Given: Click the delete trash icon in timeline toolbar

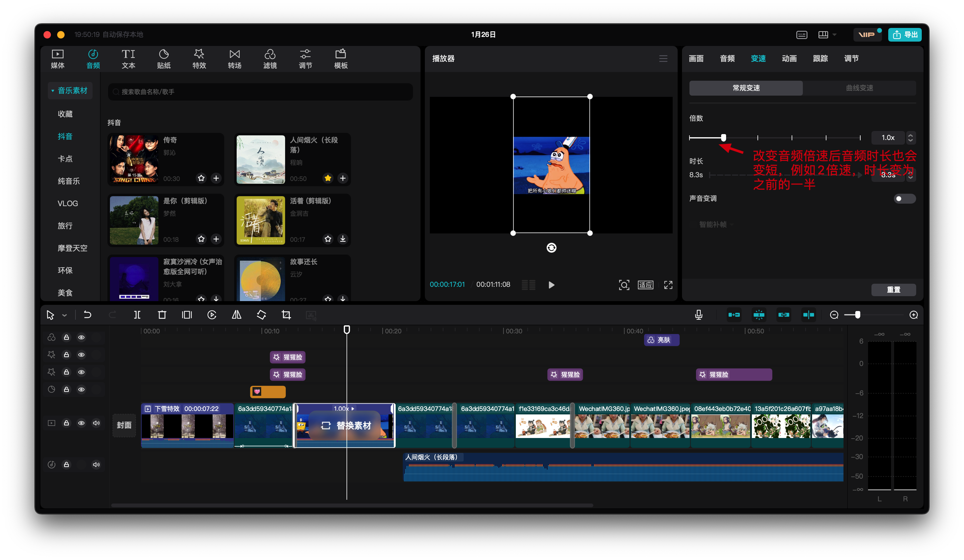Looking at the screenshot, I should point(162,314).
